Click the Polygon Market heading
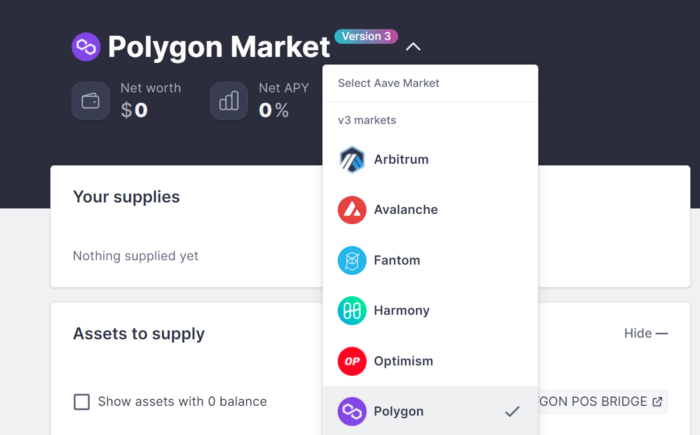The width and height of the screenshot is (700, 435). click(x=219, y=47)
